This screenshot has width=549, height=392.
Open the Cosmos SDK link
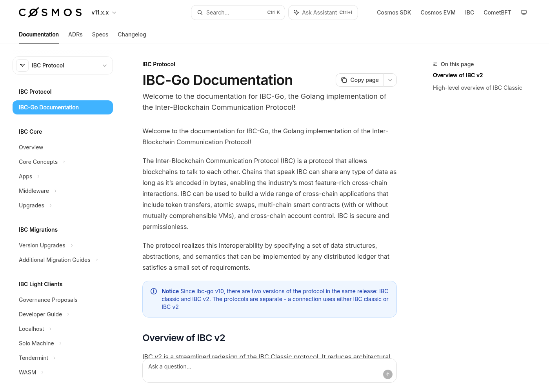[x=394, y=13]
